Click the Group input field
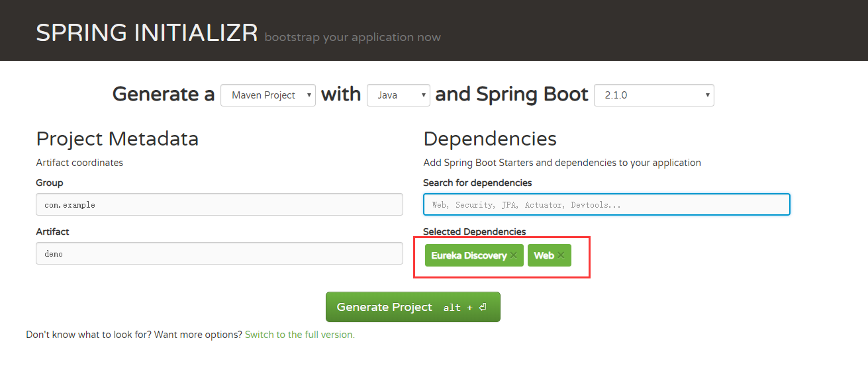 (x=219, y=204)
